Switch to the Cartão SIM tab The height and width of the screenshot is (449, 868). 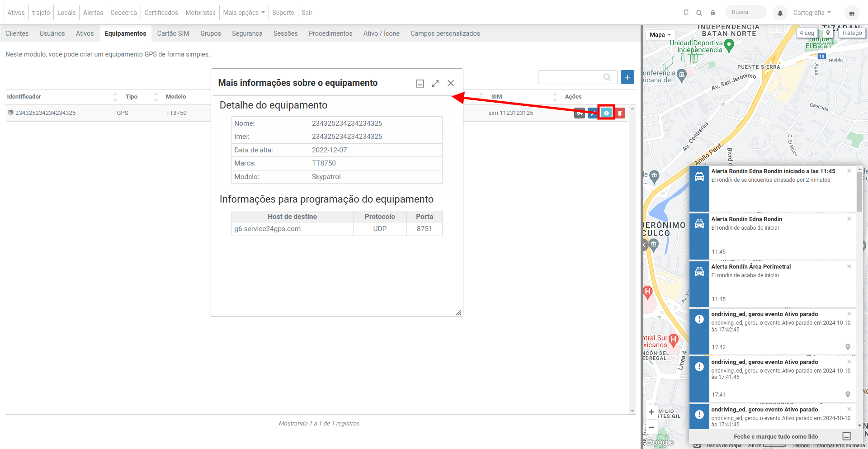pyautogui.click(x=173, y=33)
